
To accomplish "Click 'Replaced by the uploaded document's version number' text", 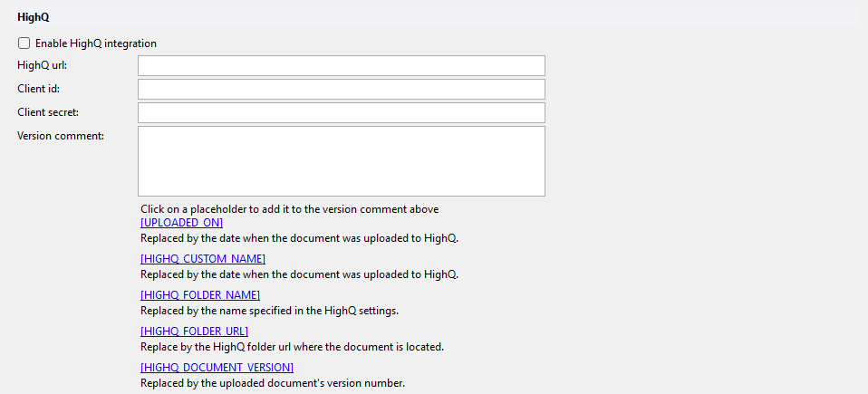I will [273, 383].
